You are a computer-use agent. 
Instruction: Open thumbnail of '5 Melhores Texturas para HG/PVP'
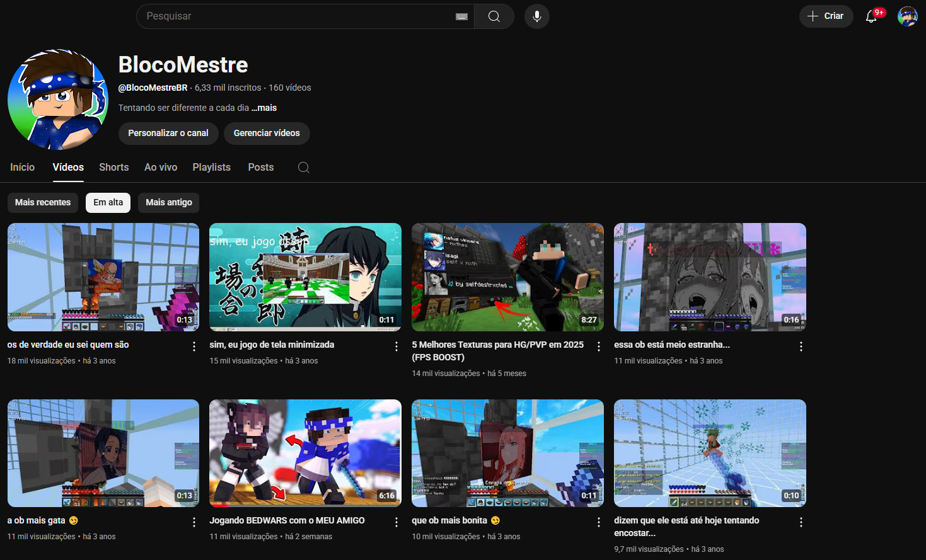coord(508,277)
